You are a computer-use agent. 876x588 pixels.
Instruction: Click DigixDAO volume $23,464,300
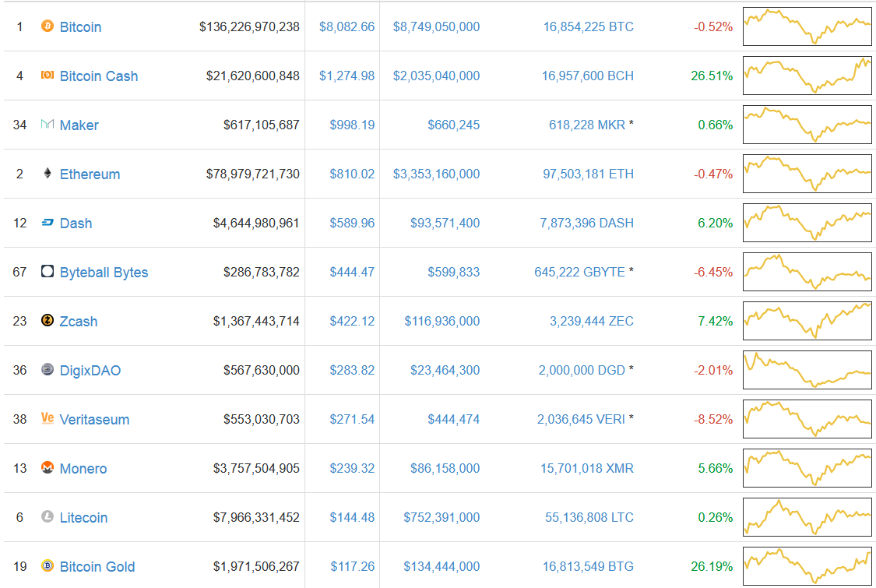click(x=445, y=370)
